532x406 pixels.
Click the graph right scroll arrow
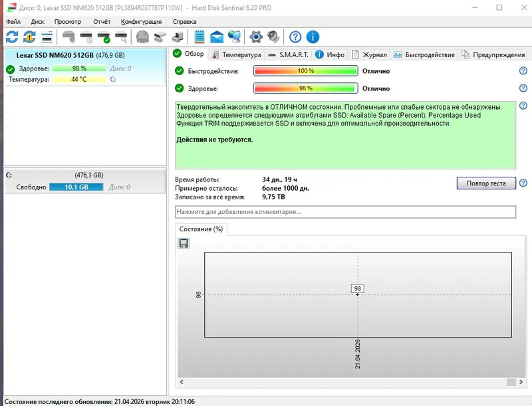(x=521, y=382)
